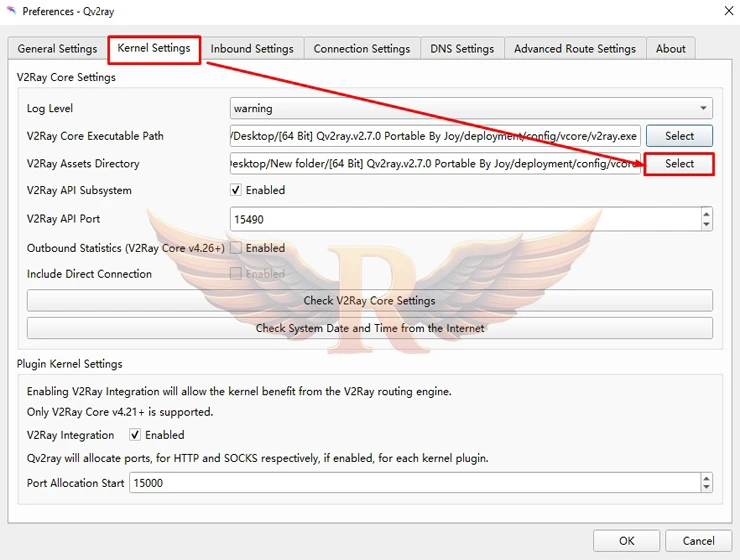The image size is (740, 560).
Task: Increase the V2Ray API Port value
Action: 707,213
